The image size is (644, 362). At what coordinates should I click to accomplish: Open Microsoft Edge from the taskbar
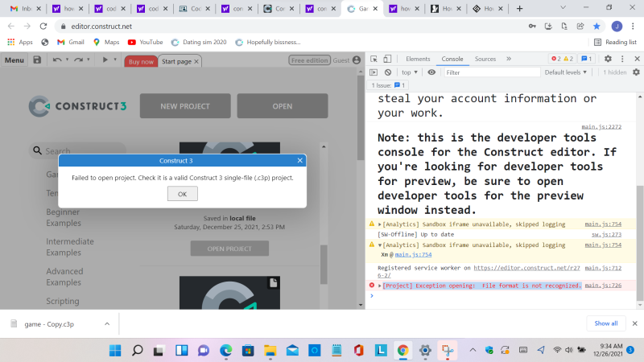[225, 350]
